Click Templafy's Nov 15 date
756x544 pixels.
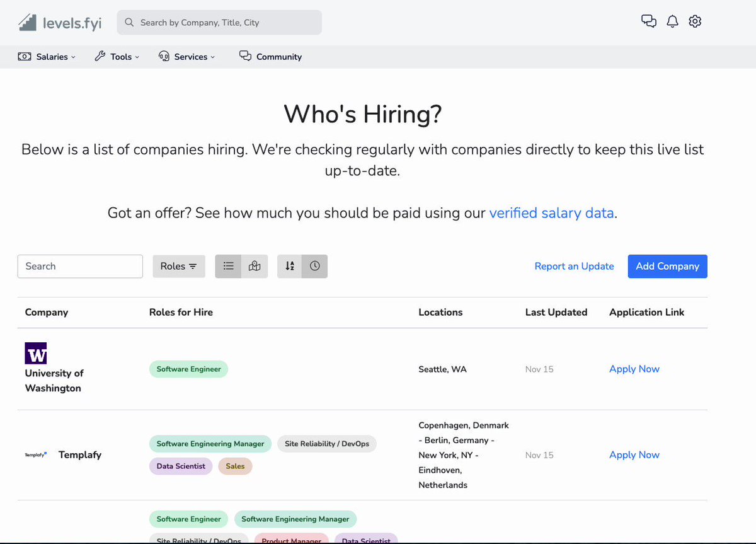click(539, 454)
